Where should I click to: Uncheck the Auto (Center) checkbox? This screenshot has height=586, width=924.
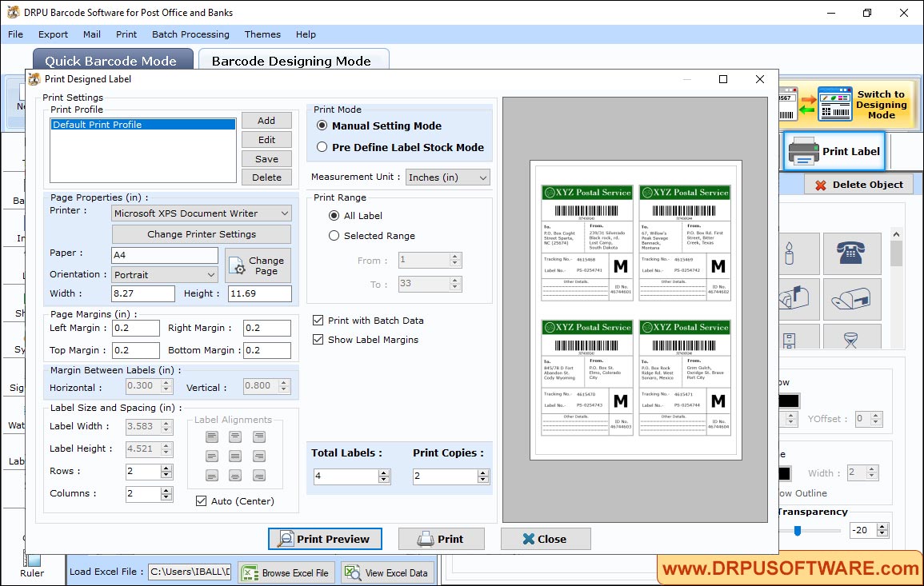click(201, 501)
